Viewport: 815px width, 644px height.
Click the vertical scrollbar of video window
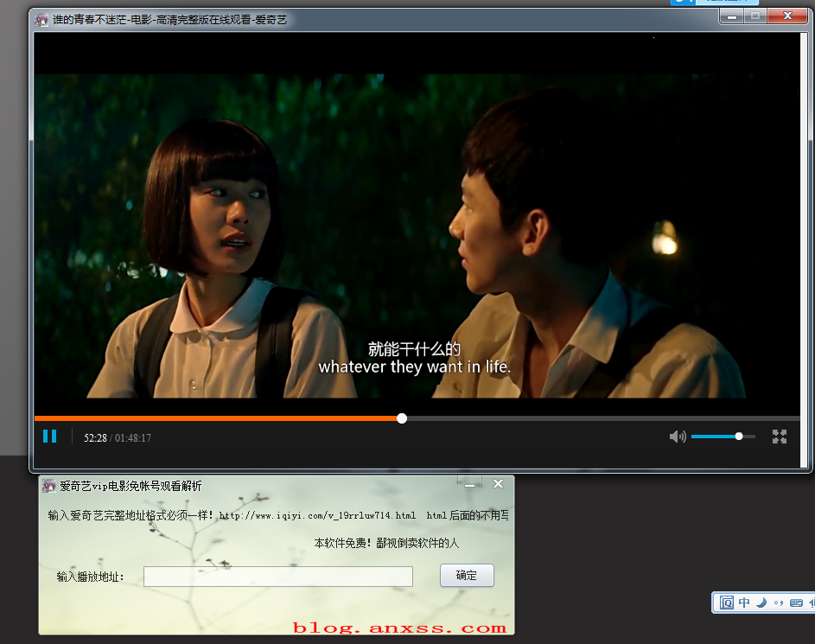pos(804,250)
